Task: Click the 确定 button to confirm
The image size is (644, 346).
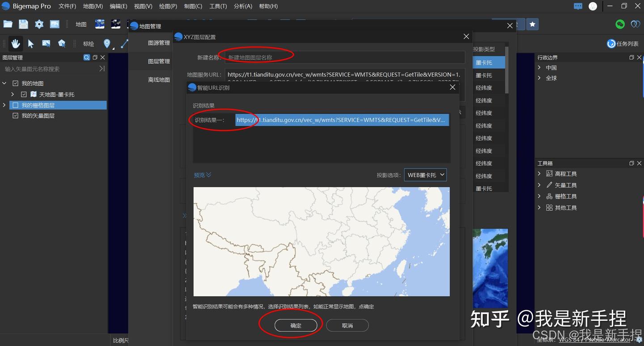Action: (295, 325)
